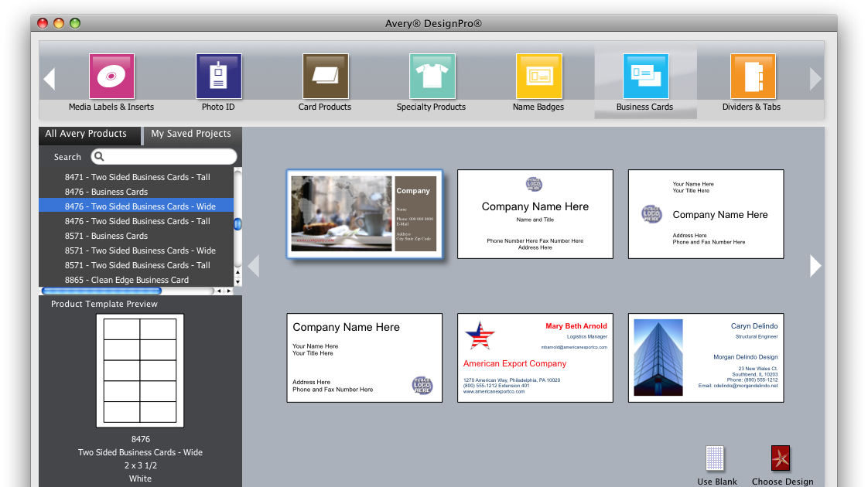Image resolution: width=868 pixels, height=487 pixels.
Task: Select 8571 - Two Sided Business Cards - Wide
Action: click(x=136, y=250)
